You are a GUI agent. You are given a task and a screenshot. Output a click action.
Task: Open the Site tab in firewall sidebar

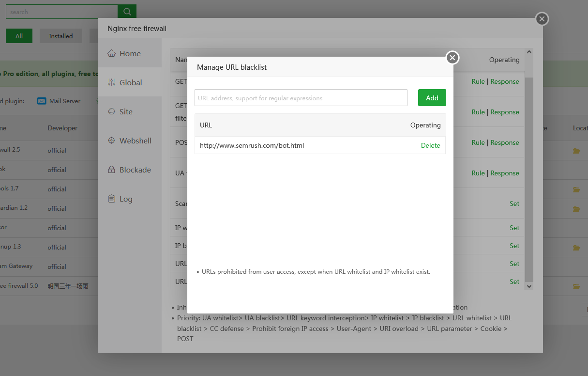[130, 111]
